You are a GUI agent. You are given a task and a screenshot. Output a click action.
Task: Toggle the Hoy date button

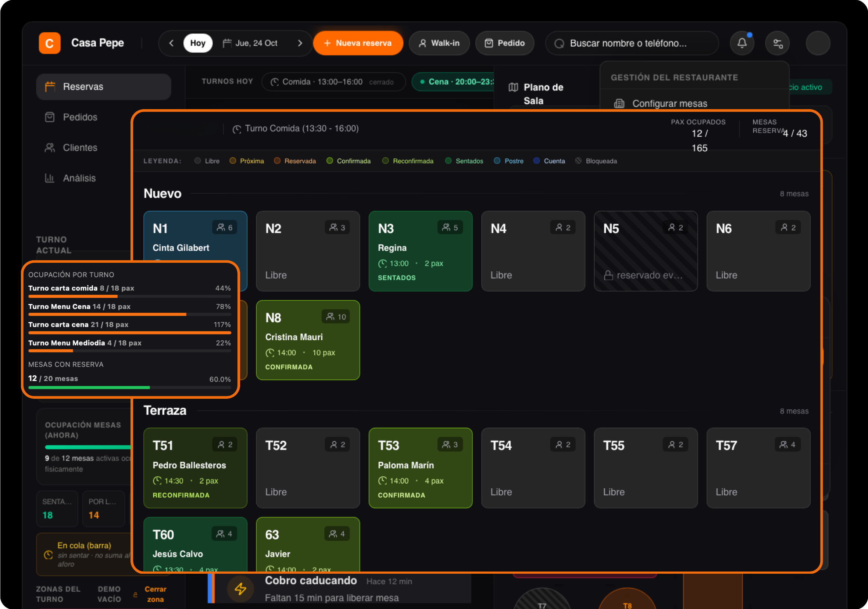(198, 43)
